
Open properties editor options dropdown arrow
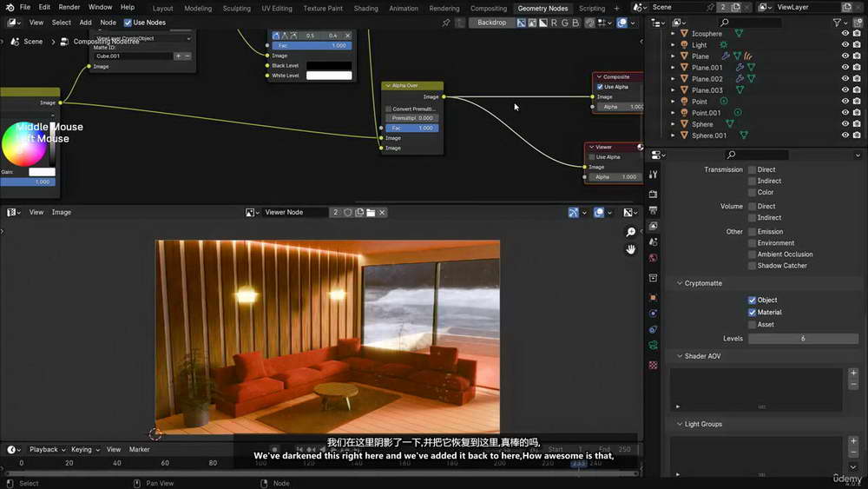[x=858, y=155]
